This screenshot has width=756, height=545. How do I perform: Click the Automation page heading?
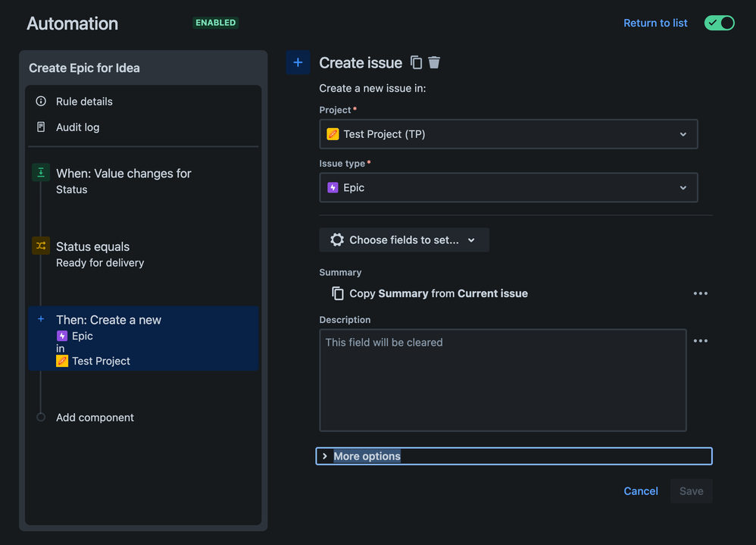[72, 23]
